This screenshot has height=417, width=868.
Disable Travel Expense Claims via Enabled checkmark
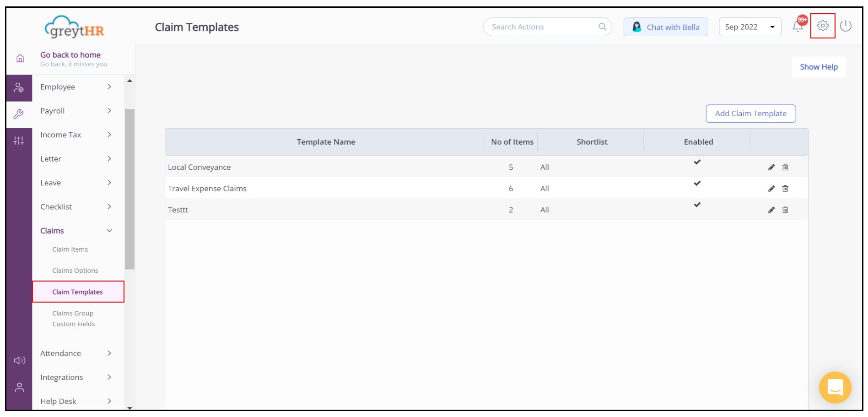click(x=697, y=183)
